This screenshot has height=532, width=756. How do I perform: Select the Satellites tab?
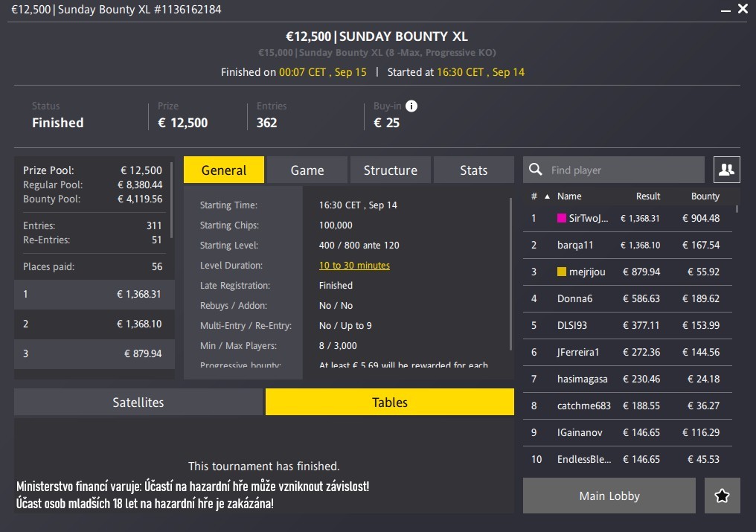[138, 403]
